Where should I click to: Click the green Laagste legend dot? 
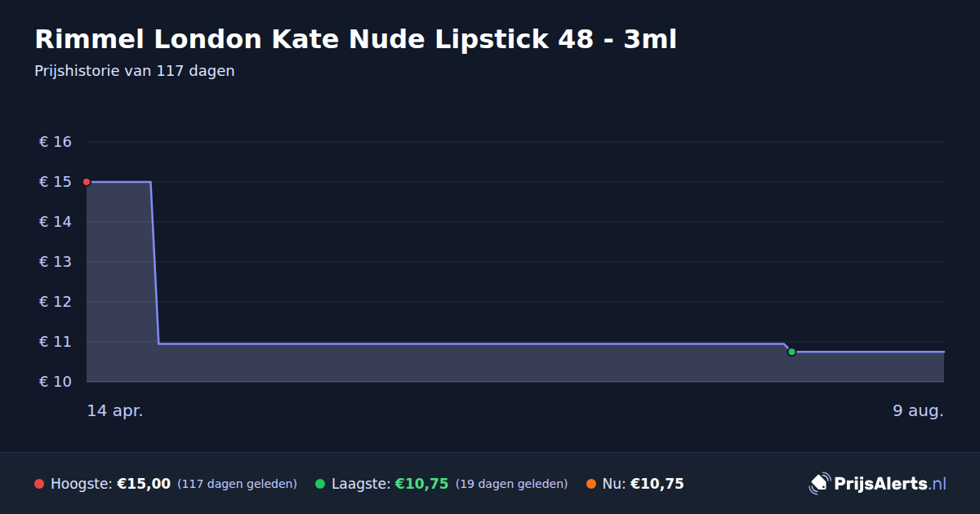[320, 484]
